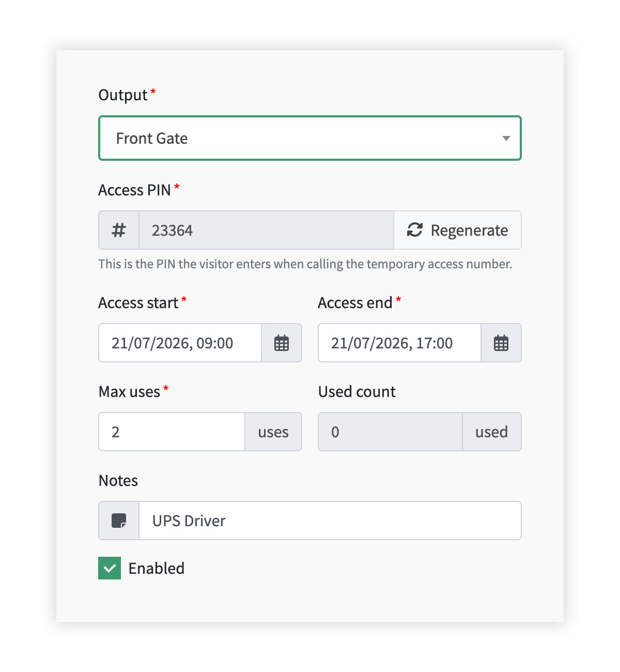Click the hash icon beside the PIN
Screen dimensions: 620x672
click(119, 230)
